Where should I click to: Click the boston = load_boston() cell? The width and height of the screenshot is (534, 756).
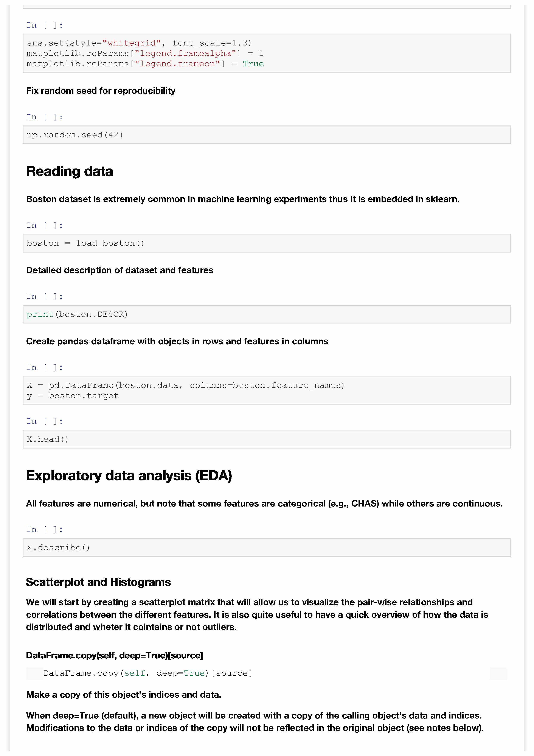coord(267,243)
